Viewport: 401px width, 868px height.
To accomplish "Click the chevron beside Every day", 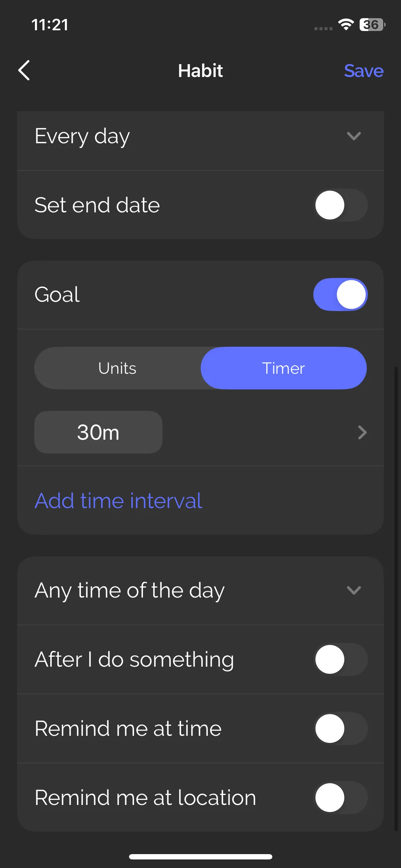I will pos(354,136).
